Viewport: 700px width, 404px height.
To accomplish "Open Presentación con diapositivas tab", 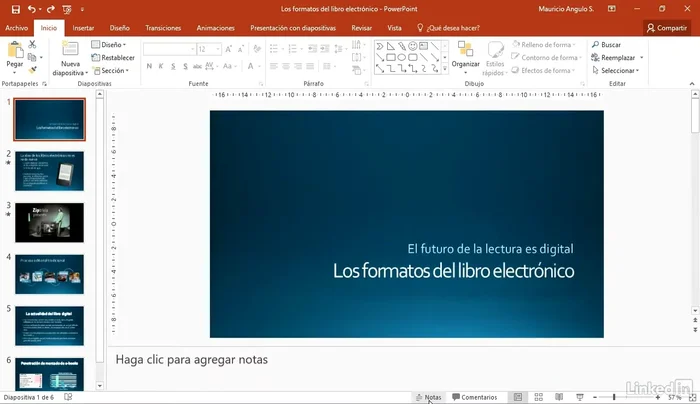I will pos(293,28).
